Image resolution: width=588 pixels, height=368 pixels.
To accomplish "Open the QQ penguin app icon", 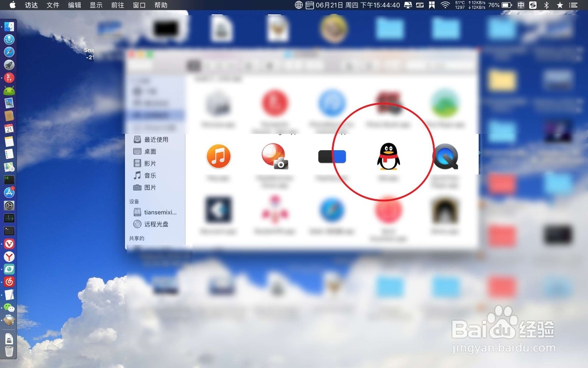I will [x=389, y=156].
